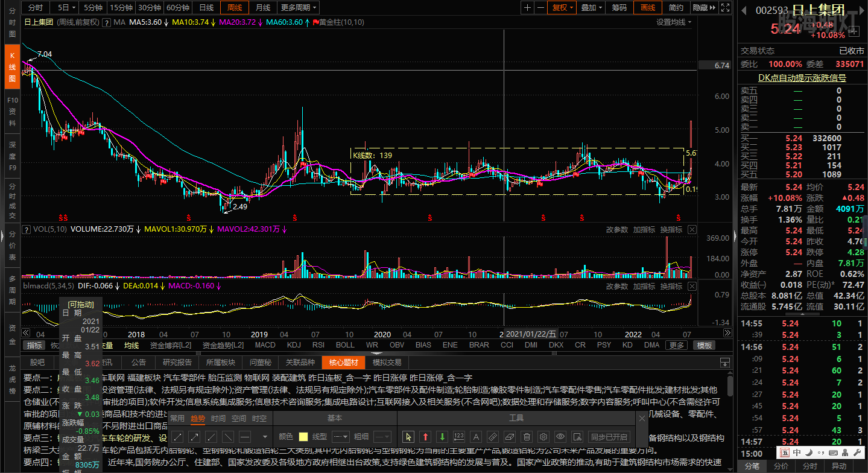
Task: Open drawing tool settings gear
Action: point(543,436)
